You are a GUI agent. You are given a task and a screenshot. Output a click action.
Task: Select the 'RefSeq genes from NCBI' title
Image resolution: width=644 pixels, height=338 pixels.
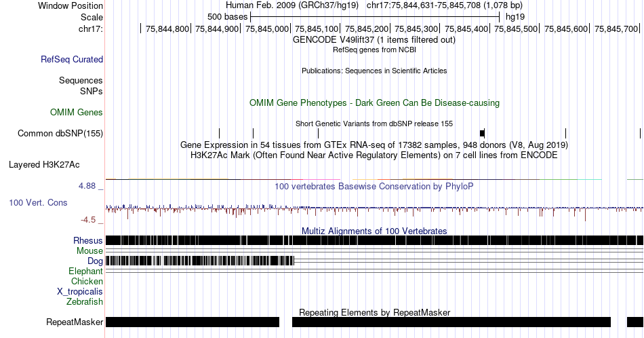[374, 50]
